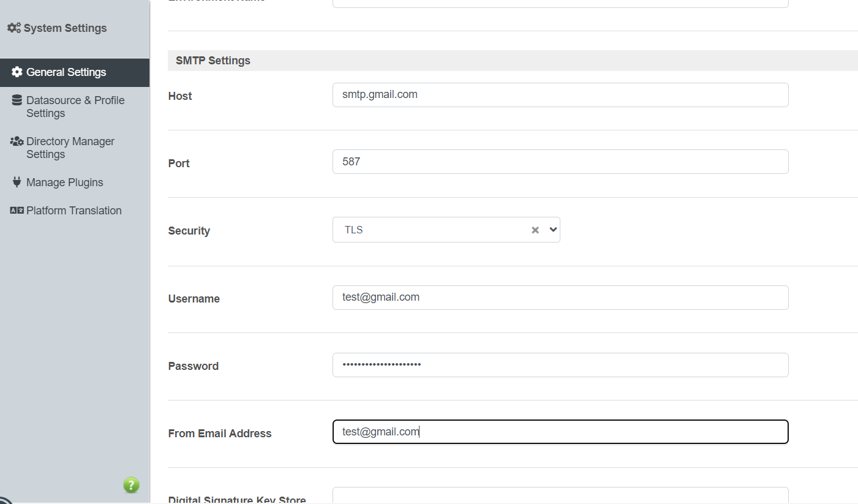
Task: Click the masked Password field
Action: (560, 365)
